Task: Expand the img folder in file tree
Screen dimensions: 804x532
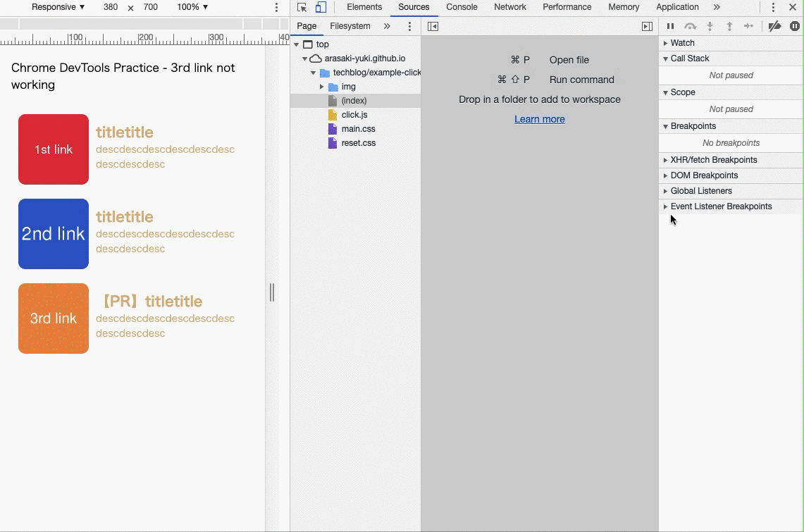Action: coord(322,87)
